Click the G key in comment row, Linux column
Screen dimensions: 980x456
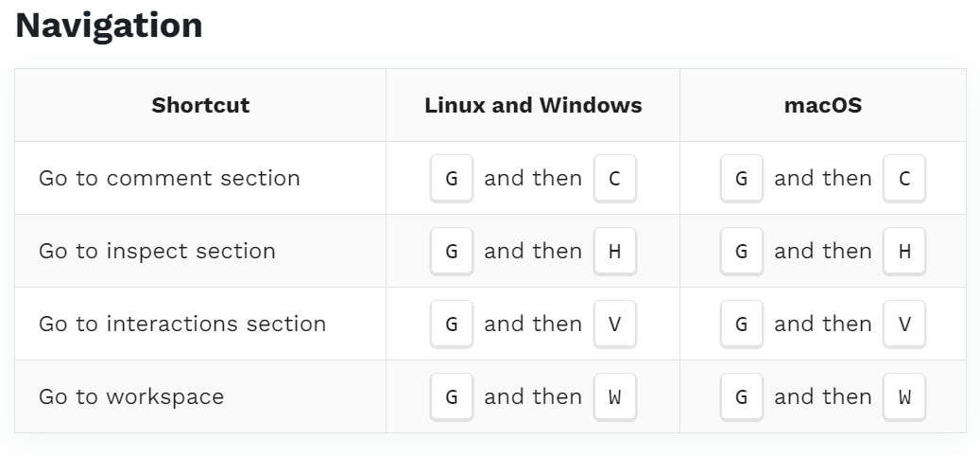(x=451, y=178)
